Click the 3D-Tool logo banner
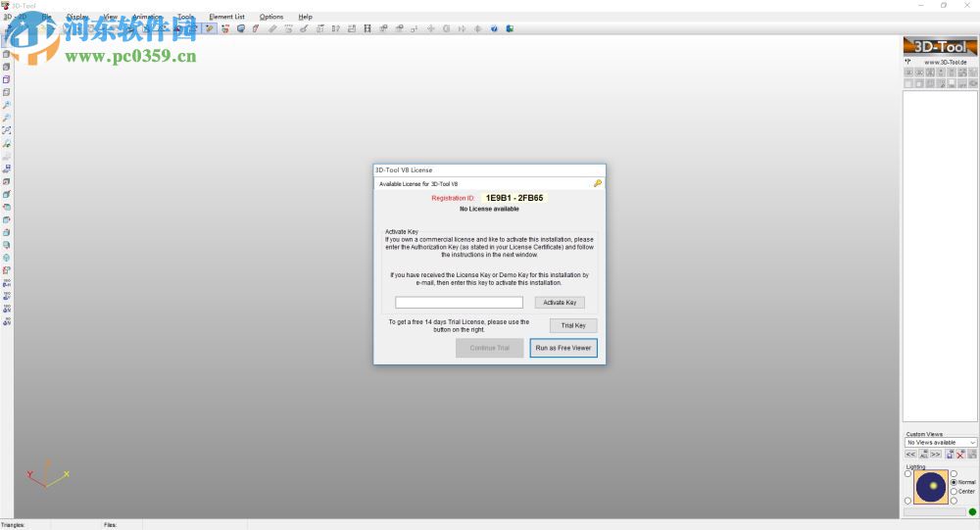The image size is (980, 530). 940,46
